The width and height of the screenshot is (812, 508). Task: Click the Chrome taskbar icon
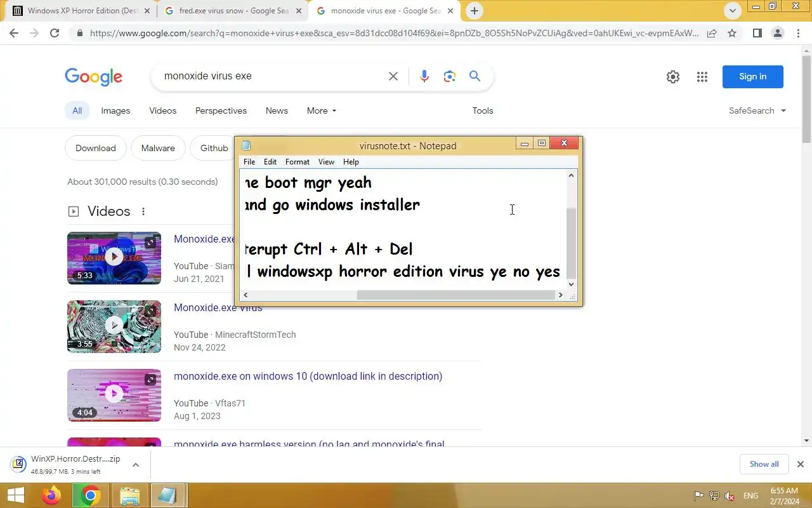[x=91, y=495]
